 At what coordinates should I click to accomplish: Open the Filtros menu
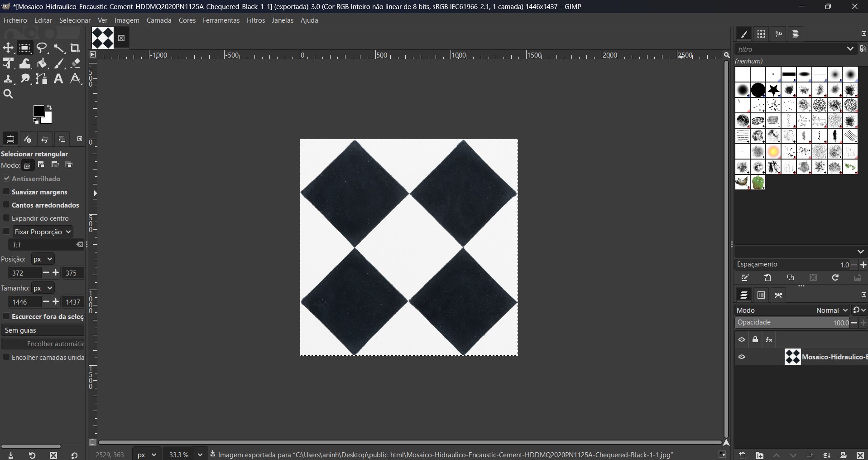(x=256, y=20)
